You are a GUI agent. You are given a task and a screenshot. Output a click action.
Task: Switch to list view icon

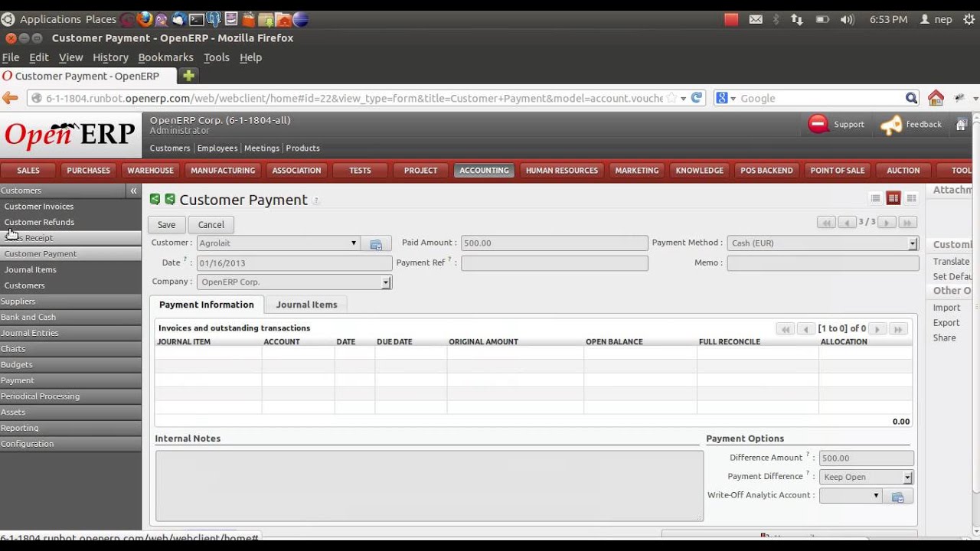875,198
